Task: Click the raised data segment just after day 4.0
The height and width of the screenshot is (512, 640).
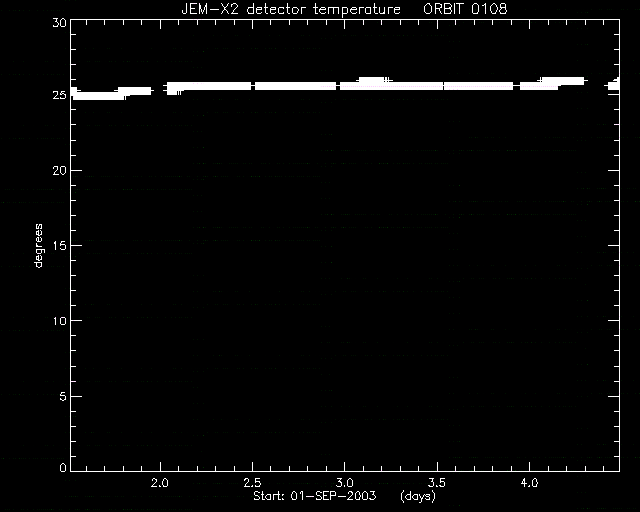Action: tap(563, 81)
